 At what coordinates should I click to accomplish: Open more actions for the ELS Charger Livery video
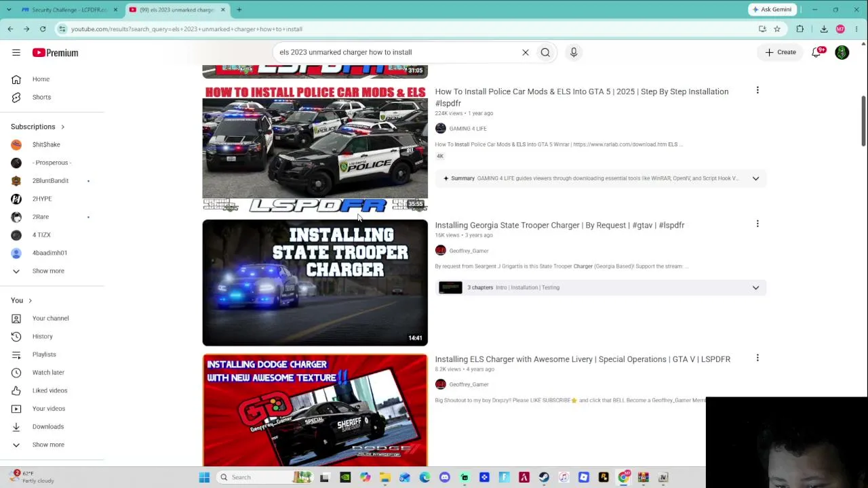(757, 358)
